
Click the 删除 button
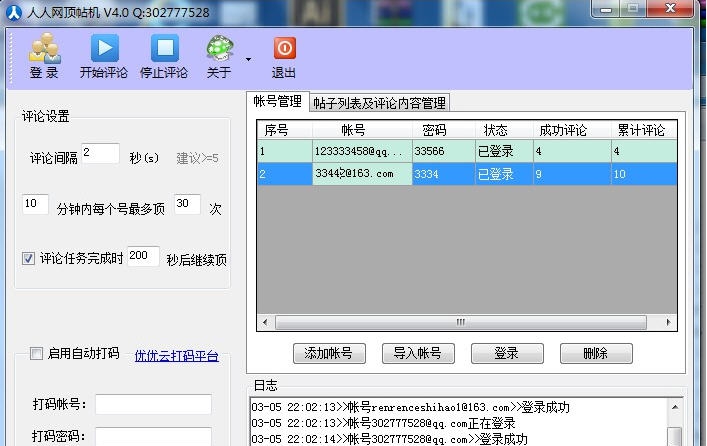point(596,353)
